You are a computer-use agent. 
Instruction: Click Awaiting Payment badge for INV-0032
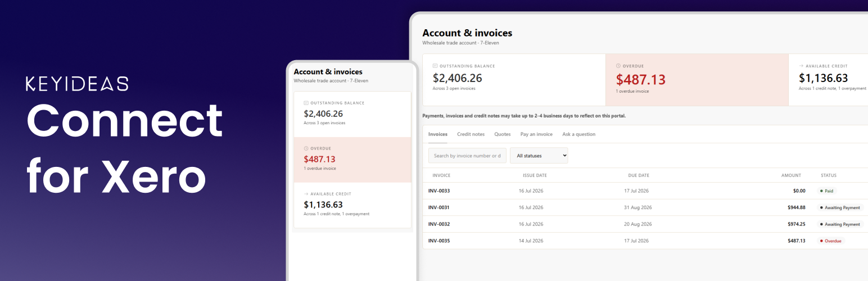point(840,224)
